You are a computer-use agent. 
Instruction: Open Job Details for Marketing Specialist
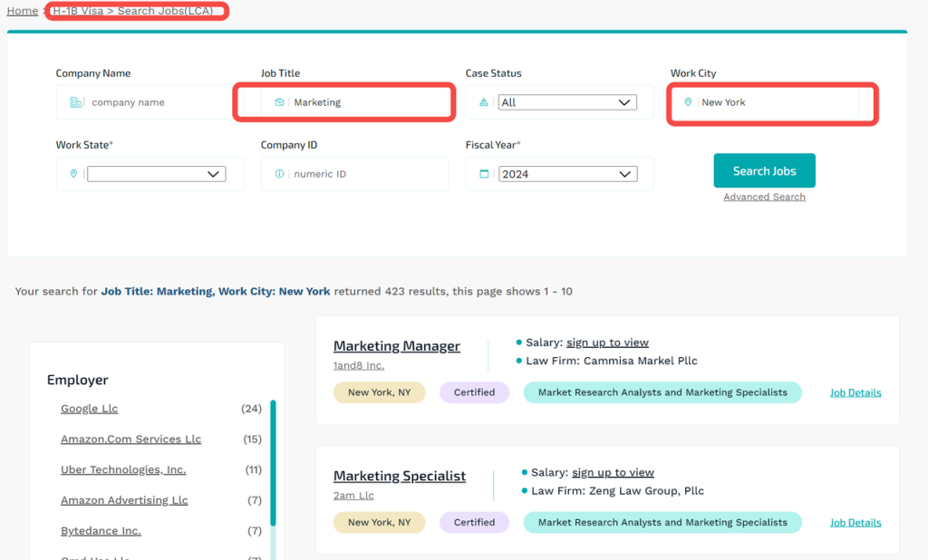click(x=855, y=523)
